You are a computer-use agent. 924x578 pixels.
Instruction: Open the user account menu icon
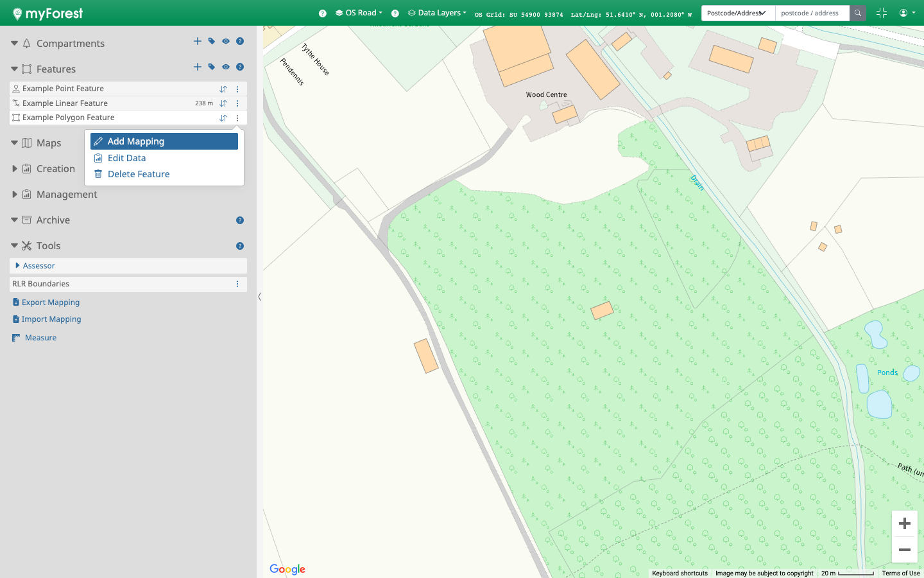(x=906, y=13)
